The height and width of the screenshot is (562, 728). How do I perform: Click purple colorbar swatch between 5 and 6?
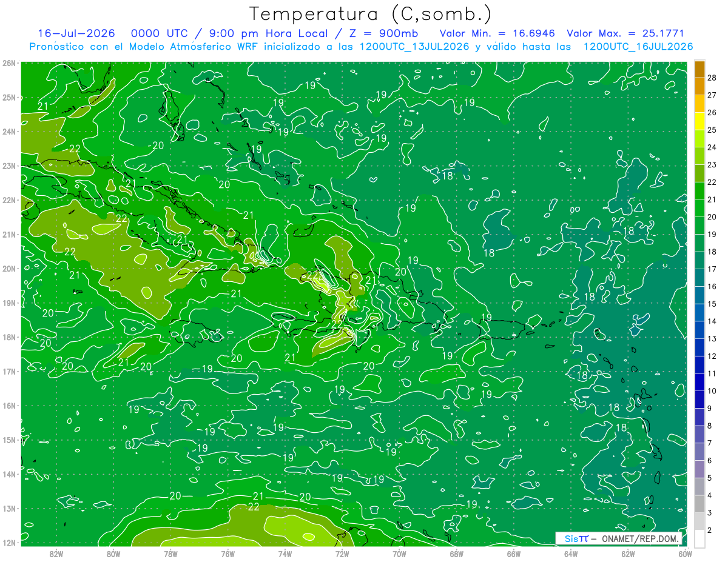click(699, 469)
